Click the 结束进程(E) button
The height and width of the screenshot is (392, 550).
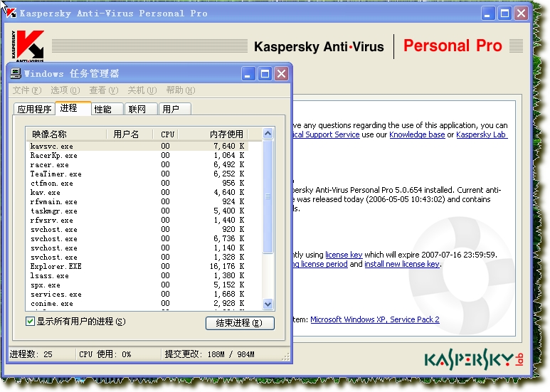240,323
